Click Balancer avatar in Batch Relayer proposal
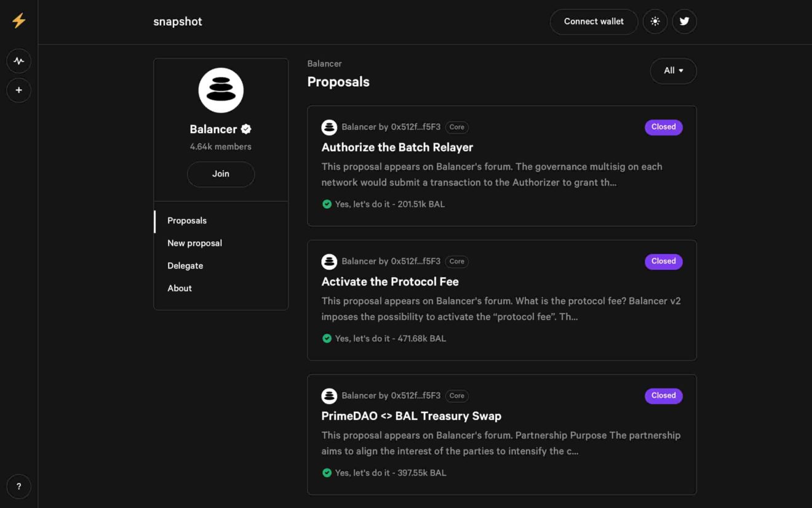Image resolution: width=812 pixels, height=508 pixels. point(329,127)
